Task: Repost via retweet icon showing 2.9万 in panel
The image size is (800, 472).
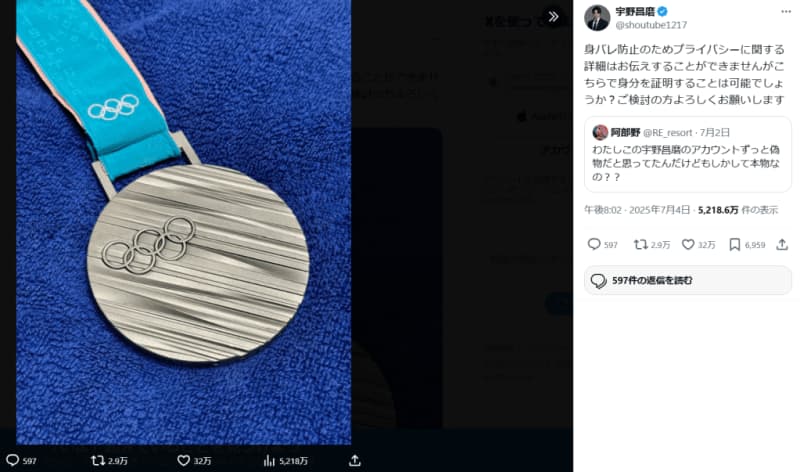Action: (x=640, y=244)
